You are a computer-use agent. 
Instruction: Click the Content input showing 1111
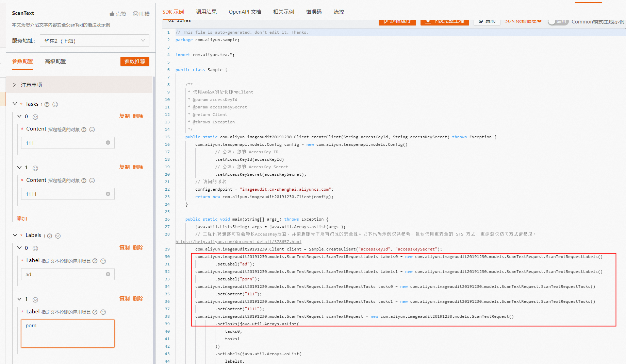pyautogui.click(x=68, y=194)
